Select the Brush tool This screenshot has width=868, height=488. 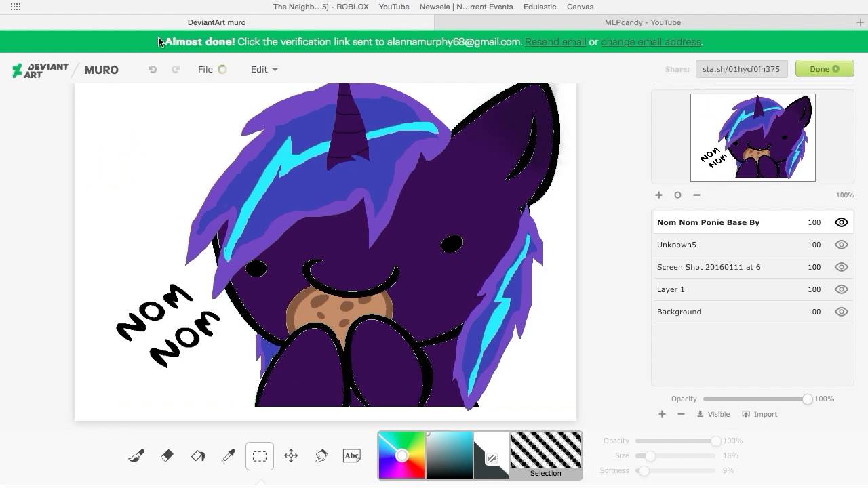(136, 456)
